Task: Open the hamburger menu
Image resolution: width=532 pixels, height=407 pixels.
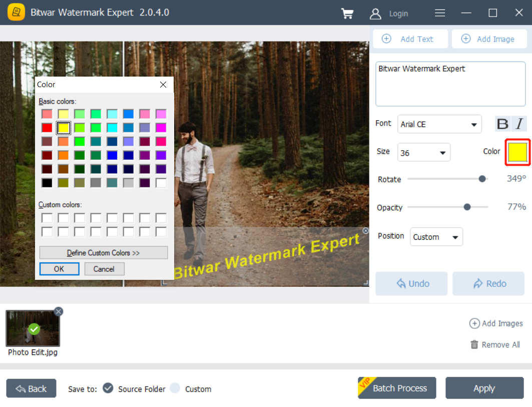Action: (x=440, y=13)
